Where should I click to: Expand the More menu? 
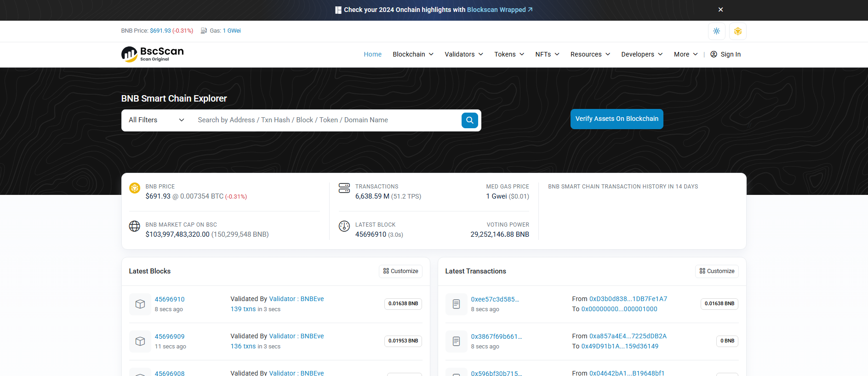point(686,54)
